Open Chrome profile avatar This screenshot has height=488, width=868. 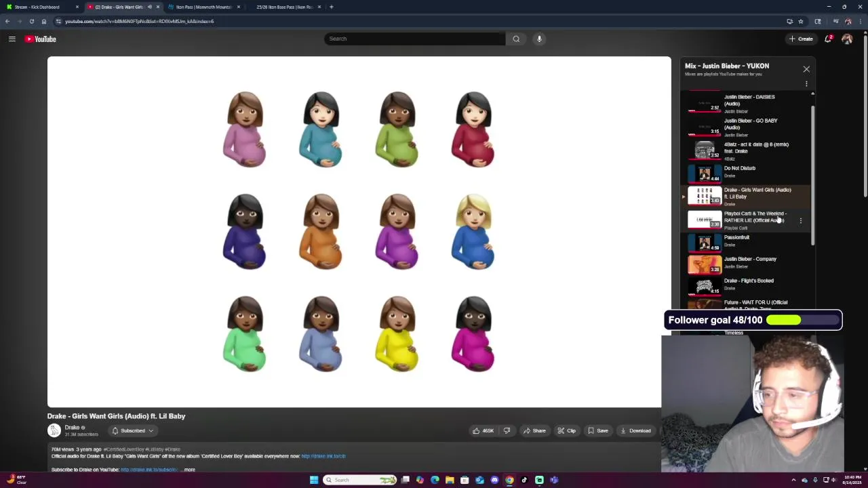[848, 21]
